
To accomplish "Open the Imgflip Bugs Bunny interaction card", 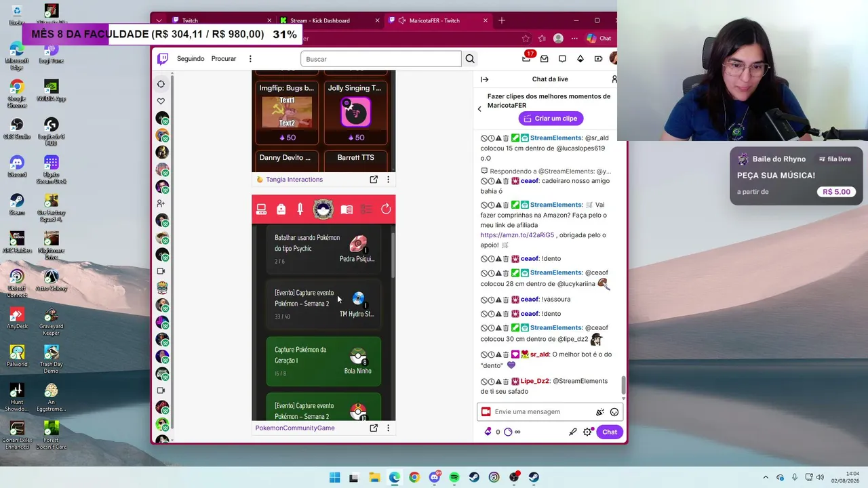I will click(287, 113).
